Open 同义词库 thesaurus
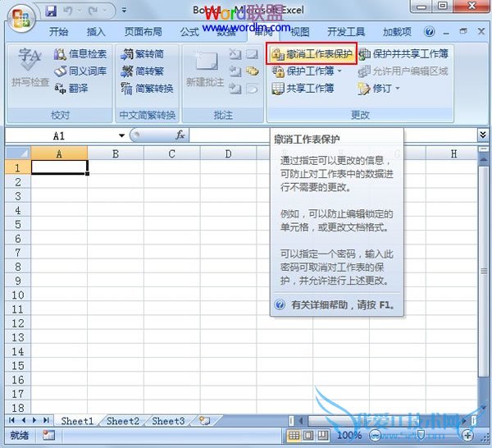Screen dimensions: 492x448 [x=80, y=71]
